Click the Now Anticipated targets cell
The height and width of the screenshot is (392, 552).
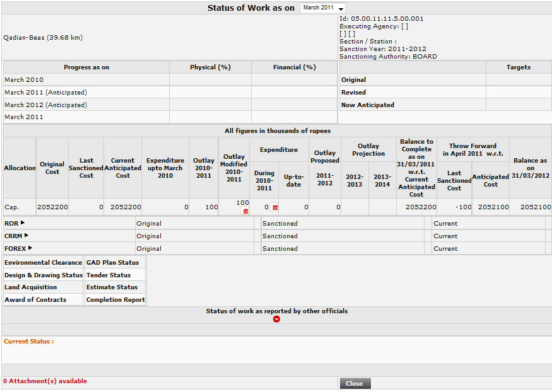pyautogui.click(x=519, y=105)
